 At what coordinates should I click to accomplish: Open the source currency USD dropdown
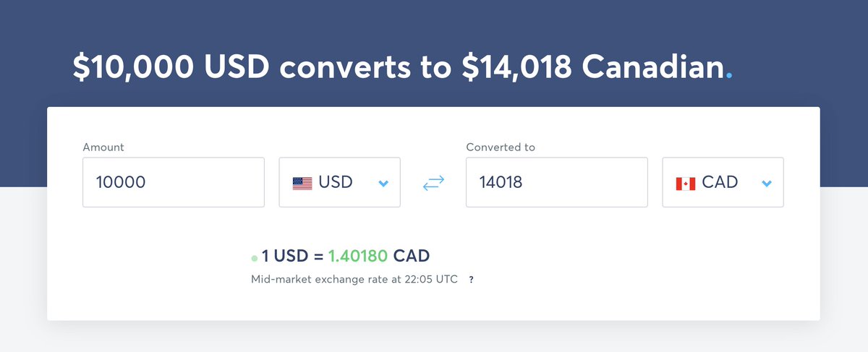click(x=340, y=183)
